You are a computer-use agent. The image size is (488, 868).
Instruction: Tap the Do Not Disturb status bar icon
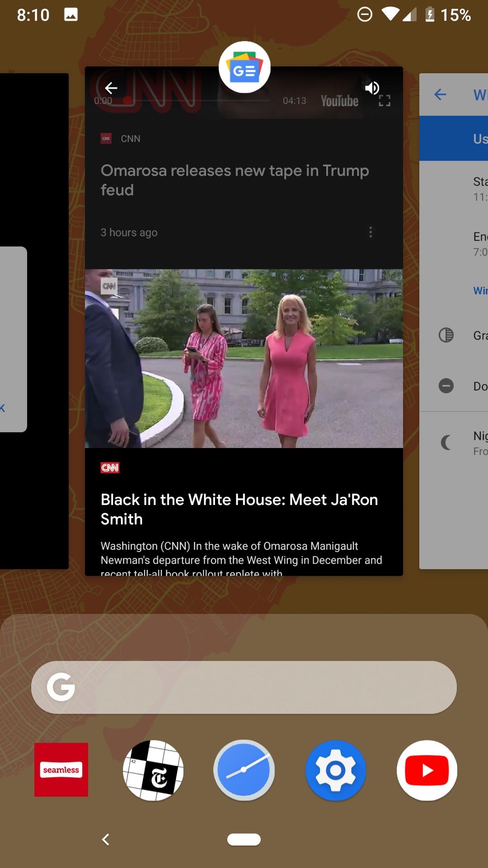tap(365, 14)
